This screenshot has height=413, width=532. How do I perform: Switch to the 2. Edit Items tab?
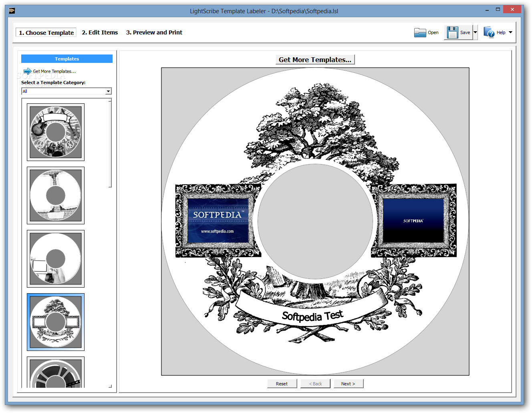pyautogui.click(x=100, y=32)
